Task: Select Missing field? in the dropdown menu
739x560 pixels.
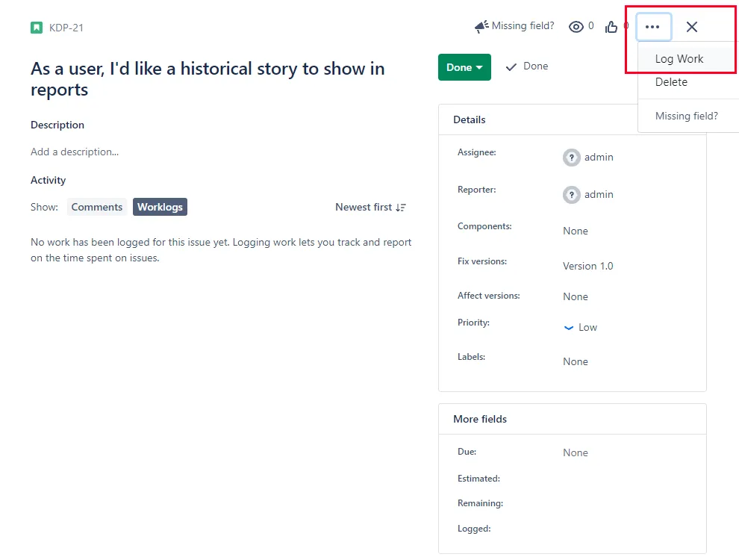Action: 686,116
